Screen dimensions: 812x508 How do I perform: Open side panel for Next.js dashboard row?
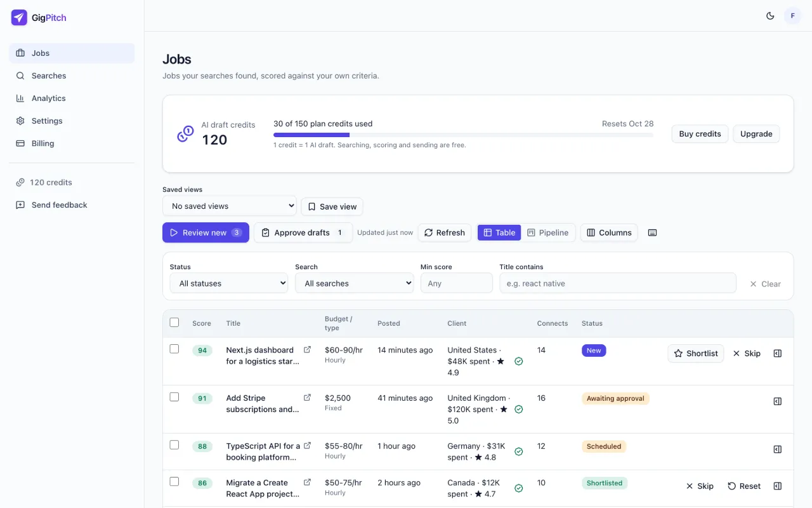pyautogui.click(x=777, y=353)
